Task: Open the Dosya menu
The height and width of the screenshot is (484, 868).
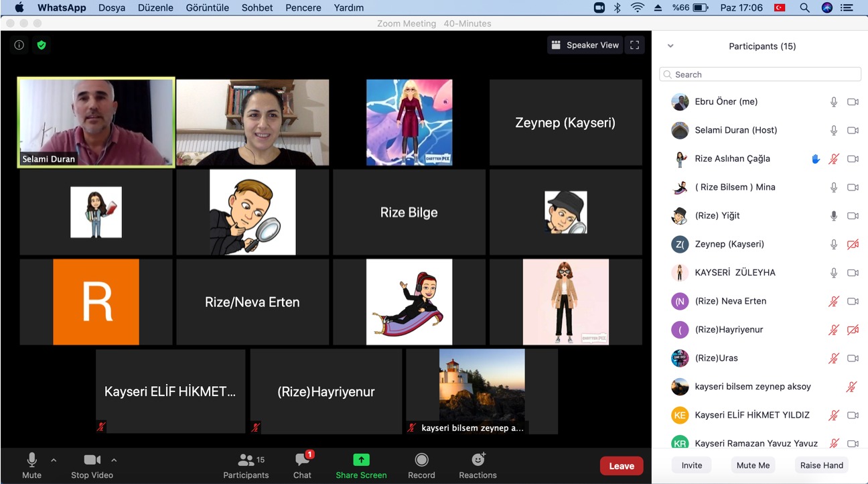Action: coord(113,8)
